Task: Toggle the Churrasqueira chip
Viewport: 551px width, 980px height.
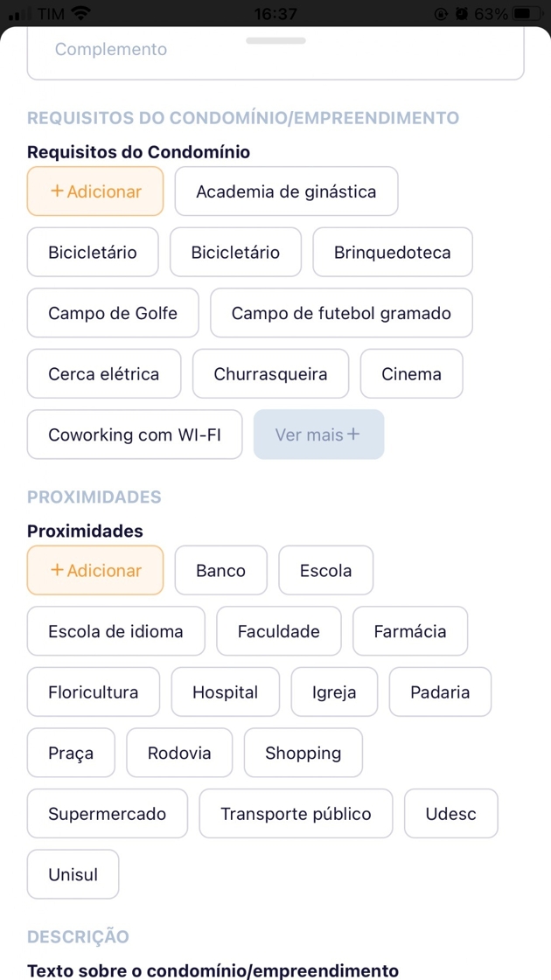Action: (270, 374)
